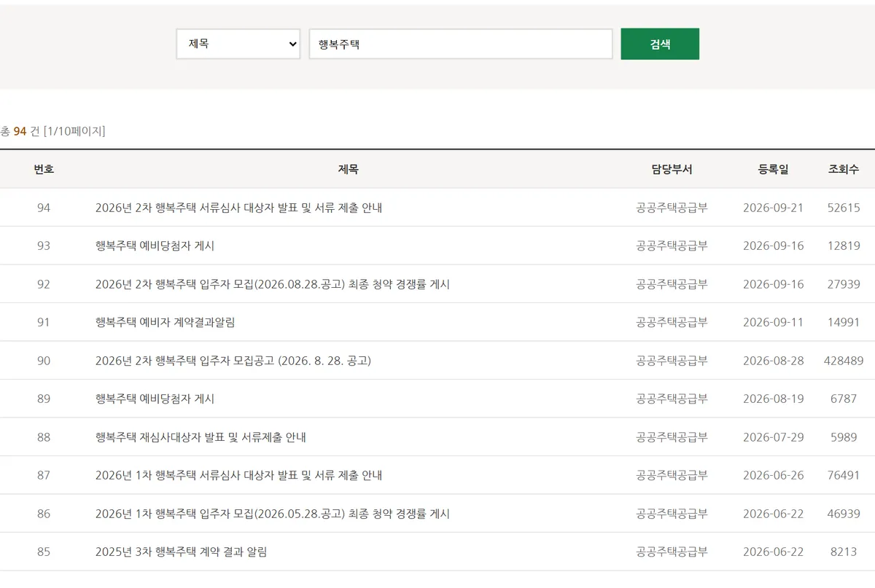The image size is (875, 588).
Task: Click the view count 52615
Action: click(x=844, y=208)
